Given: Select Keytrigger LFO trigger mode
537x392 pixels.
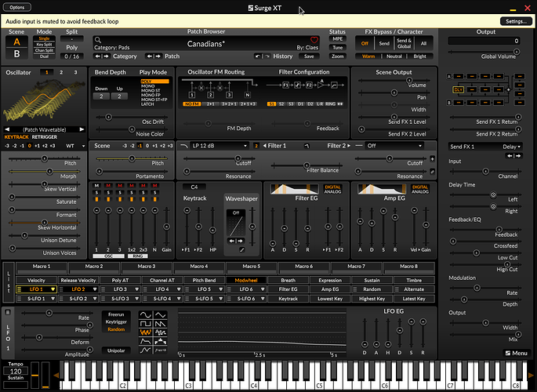Looking at the screenshot, I should pyautogui.click(x=116, y=321).
